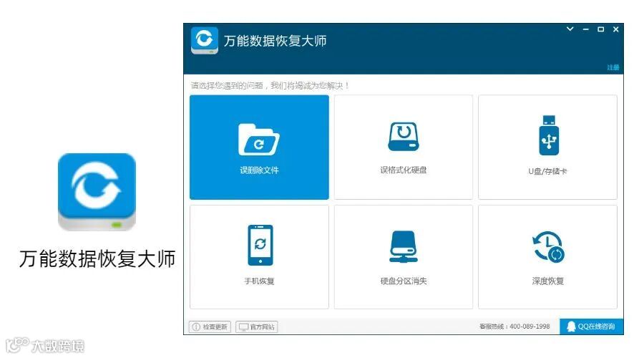Click the 手机恢复 label text

pos(259,281)
